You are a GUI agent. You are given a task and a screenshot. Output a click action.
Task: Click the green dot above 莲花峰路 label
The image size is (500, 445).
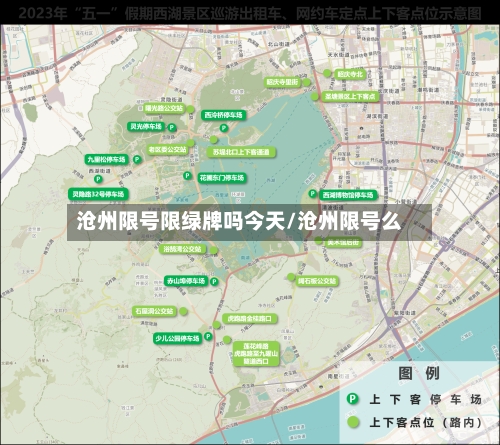tap(227, 340)
